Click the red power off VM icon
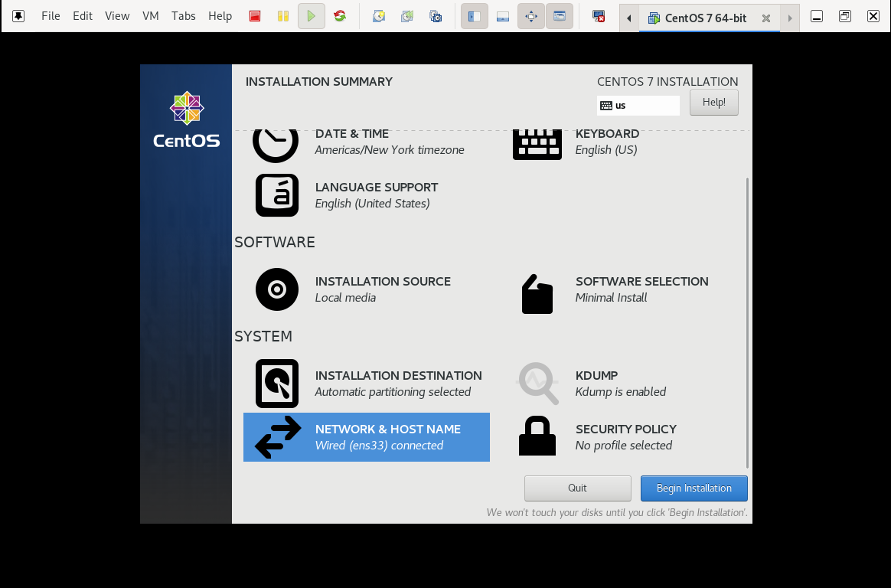 pos(255,16)
